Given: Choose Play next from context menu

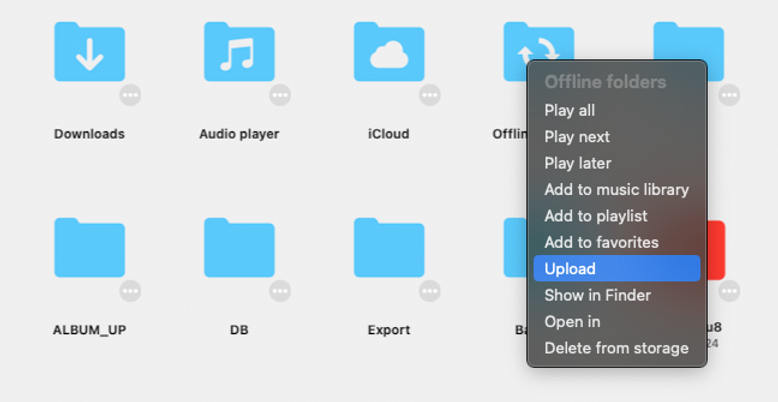Looking at the screenshot, I should pyautogui.click(x=617, y=136).
